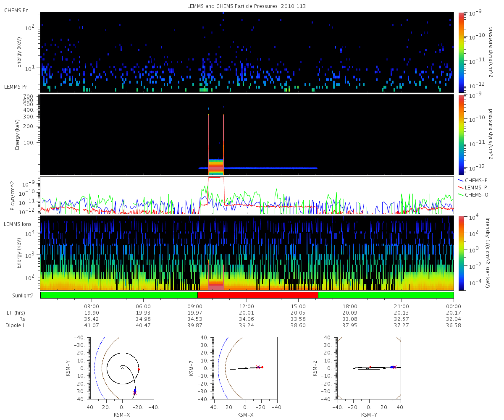
Task: Click the LEMMS-P red legend entry
Action: point(473,187)
